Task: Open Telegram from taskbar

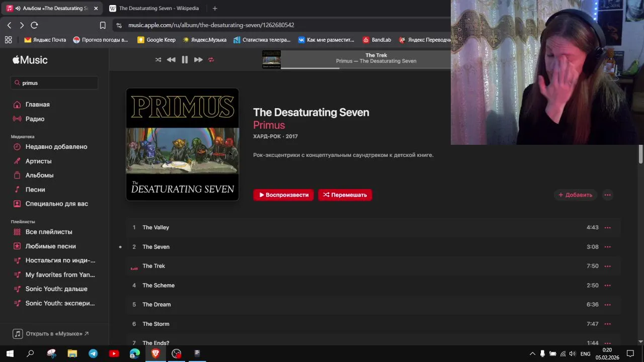Action: 93,353
